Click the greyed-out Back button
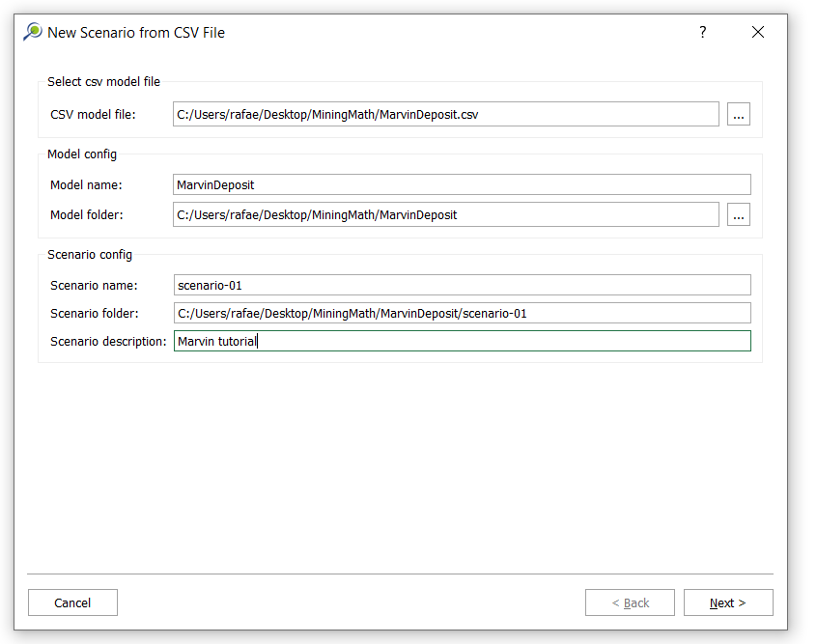The image size is (817, 644). [630, 602]
